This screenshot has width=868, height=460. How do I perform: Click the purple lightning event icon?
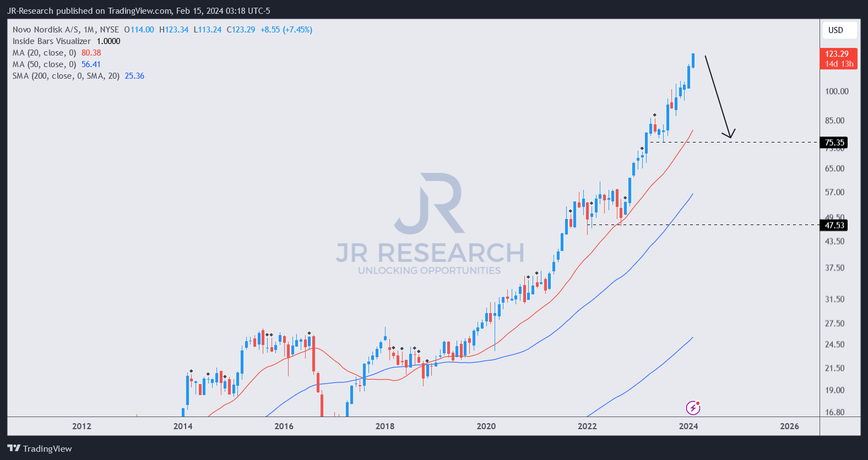(693, 408)
